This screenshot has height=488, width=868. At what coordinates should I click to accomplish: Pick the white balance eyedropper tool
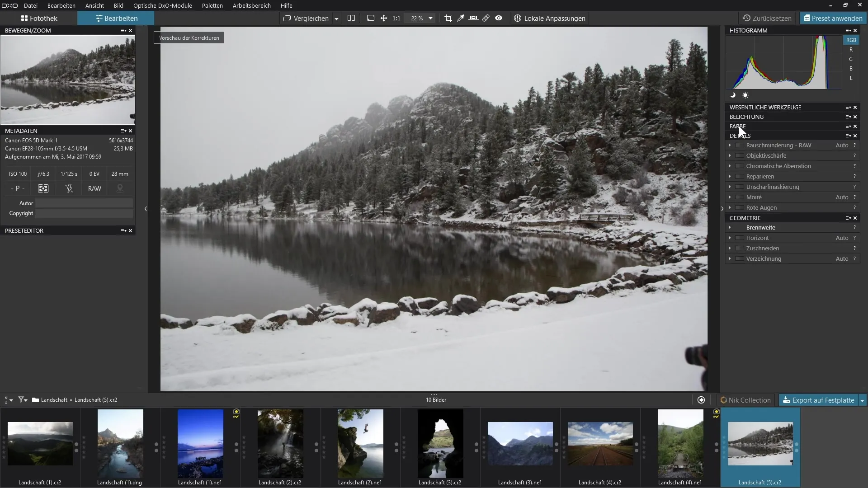(x=461, y=18)
